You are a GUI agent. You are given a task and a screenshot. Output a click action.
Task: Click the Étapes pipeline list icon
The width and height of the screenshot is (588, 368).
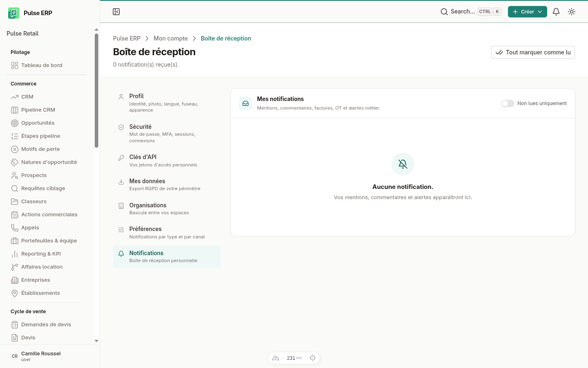15,136
